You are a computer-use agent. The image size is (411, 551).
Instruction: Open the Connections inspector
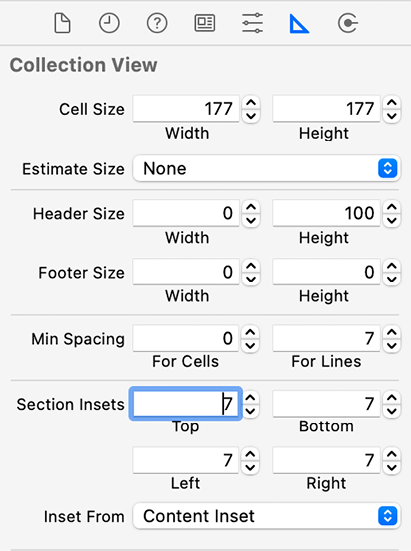(347, 23)
